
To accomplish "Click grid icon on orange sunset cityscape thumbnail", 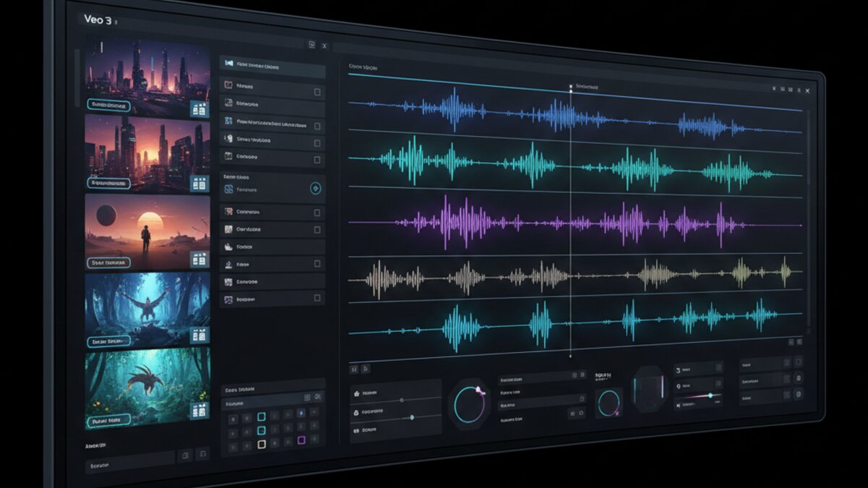I will click(x=199, y=184).
